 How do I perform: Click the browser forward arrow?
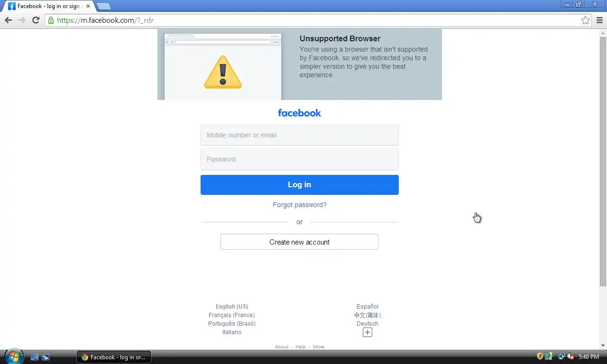22,20
